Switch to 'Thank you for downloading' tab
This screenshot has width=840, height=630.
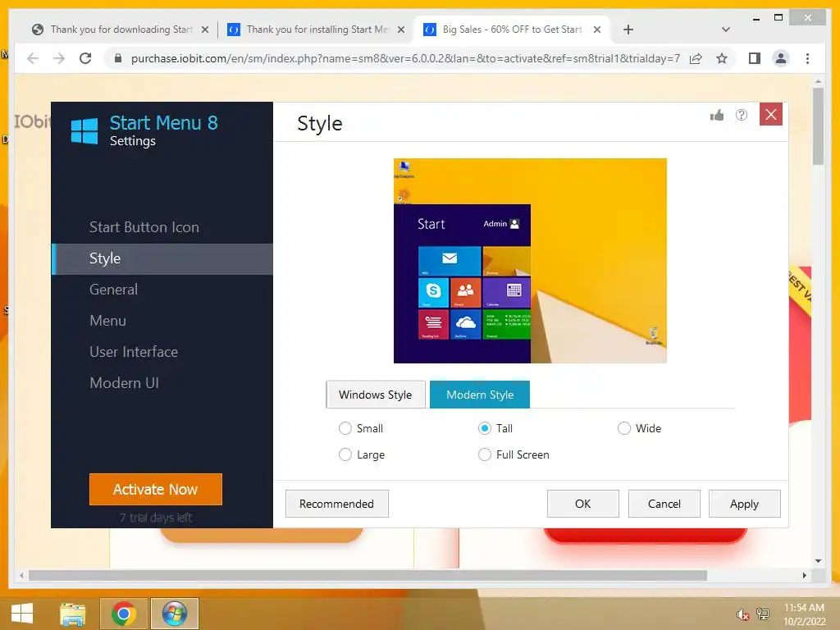pos(120,30)
